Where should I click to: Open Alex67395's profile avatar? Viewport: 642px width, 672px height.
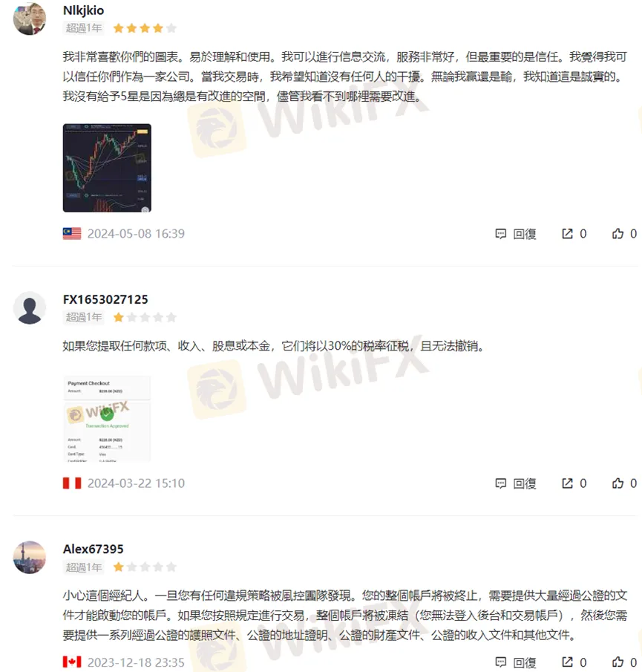pyautogui.click(x=30, y=558)
